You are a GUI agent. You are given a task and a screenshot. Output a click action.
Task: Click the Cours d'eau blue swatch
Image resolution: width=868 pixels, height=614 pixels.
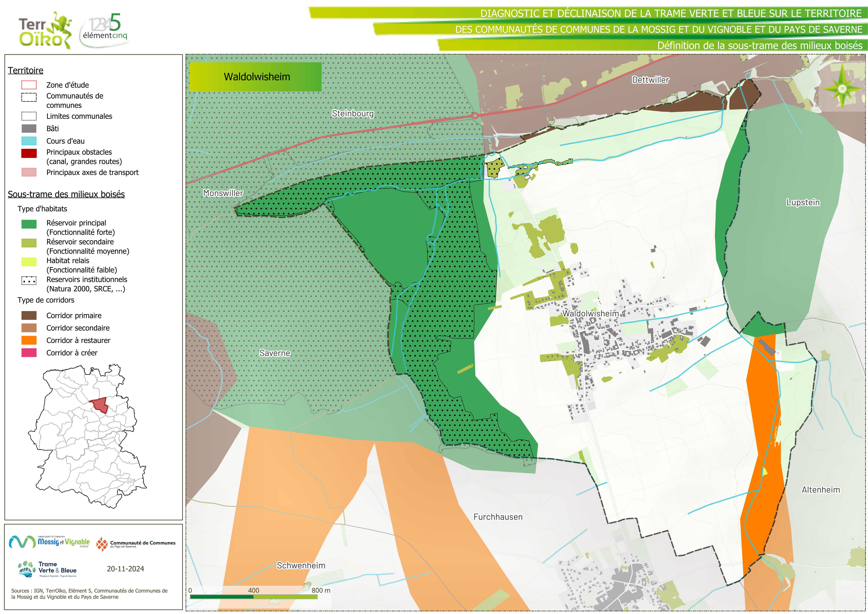tap(29, 141)
